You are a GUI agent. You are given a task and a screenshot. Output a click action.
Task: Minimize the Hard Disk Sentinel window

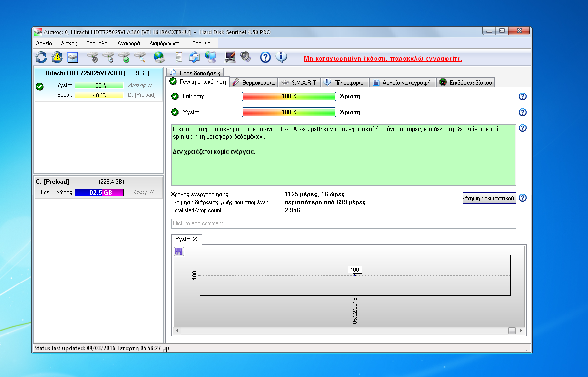pyautogui.click(x=489, y=31)
